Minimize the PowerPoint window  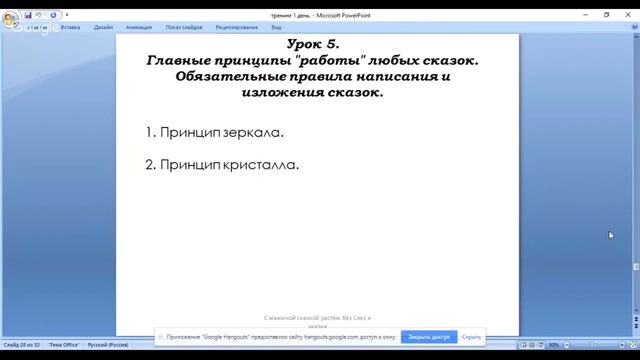[x=586, y=15]
